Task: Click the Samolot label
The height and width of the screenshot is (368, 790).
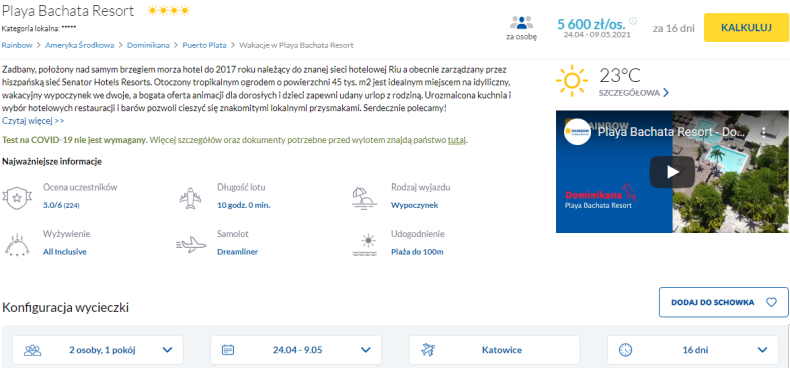Action: (233, 234)
